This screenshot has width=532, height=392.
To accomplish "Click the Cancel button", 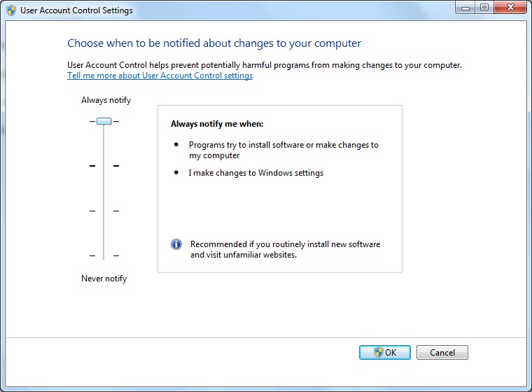I will click(442, 352).
